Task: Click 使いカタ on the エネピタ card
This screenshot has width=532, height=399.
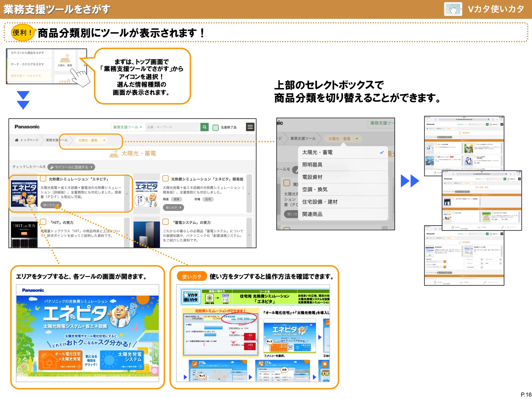Action: click(51, 205)
